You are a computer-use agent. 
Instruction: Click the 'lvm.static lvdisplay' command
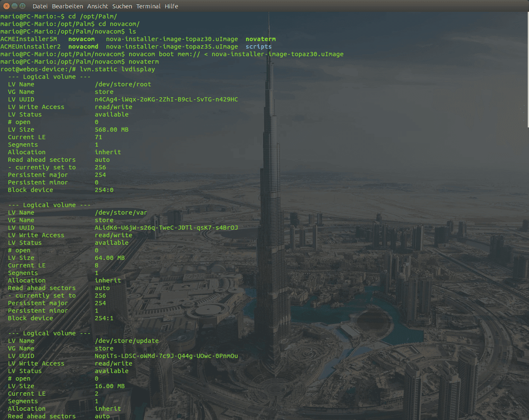tap(117, 69)
